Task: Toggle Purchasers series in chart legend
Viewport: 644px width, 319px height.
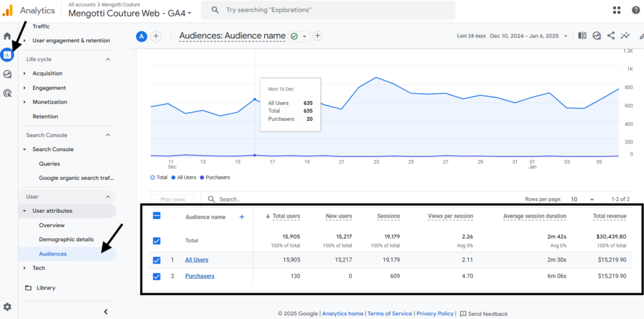Action: click(x=215, y=177)
